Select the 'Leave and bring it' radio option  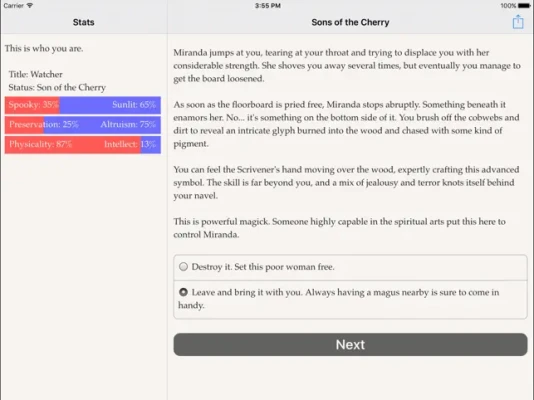point(350,299)
